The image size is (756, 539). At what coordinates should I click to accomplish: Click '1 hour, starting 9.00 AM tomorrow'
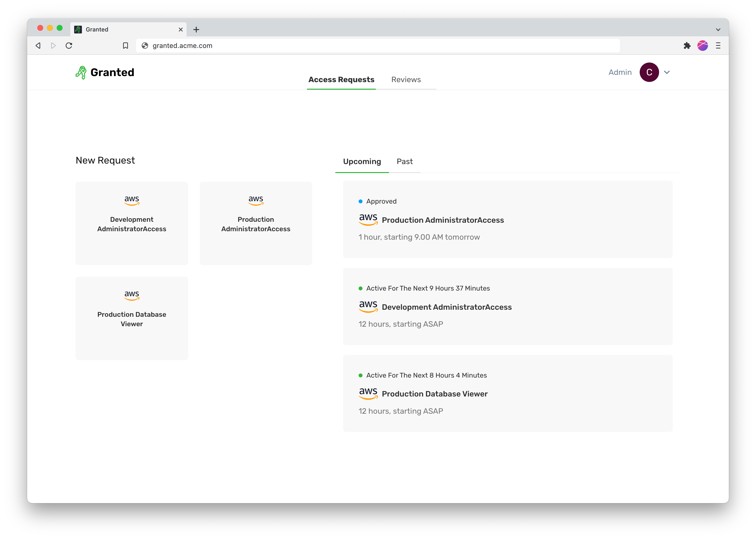tap(419, 237)
